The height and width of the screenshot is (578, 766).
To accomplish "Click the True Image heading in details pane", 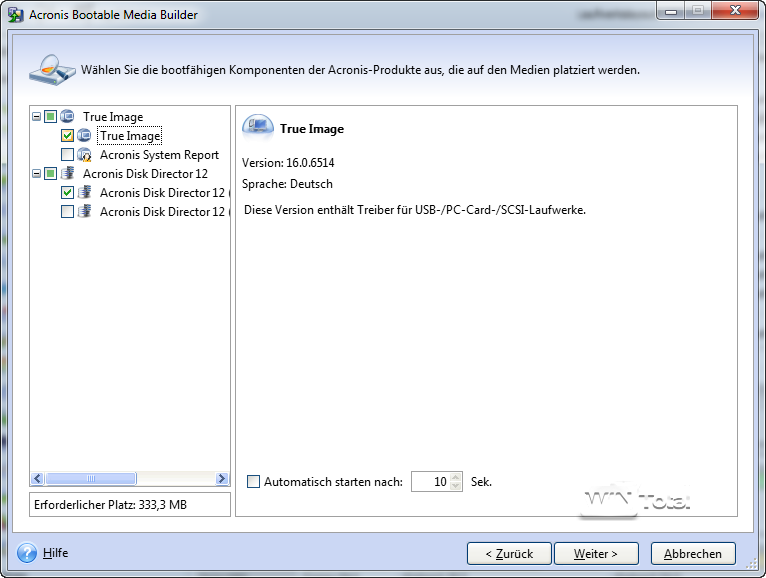I will [x=312, y=129].
